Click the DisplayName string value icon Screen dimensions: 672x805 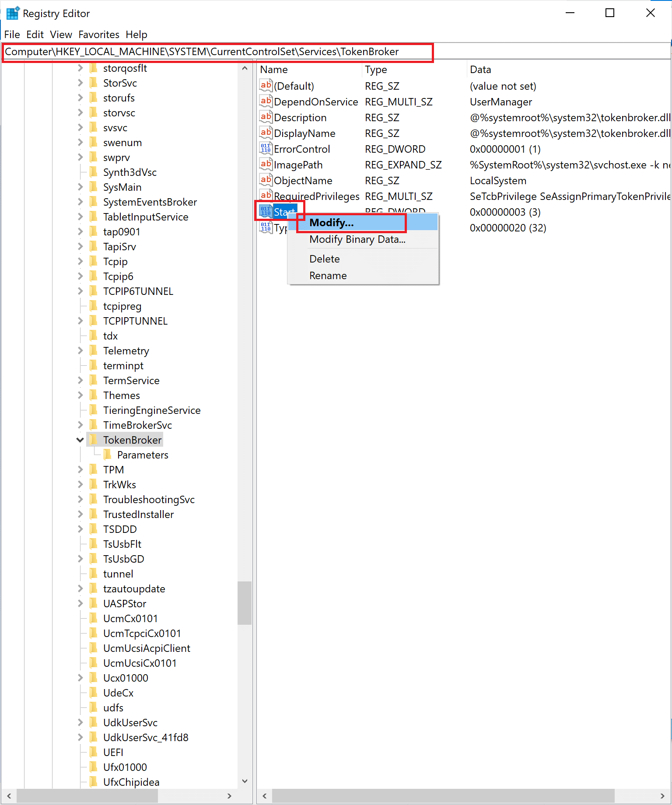tap(266, 133)
